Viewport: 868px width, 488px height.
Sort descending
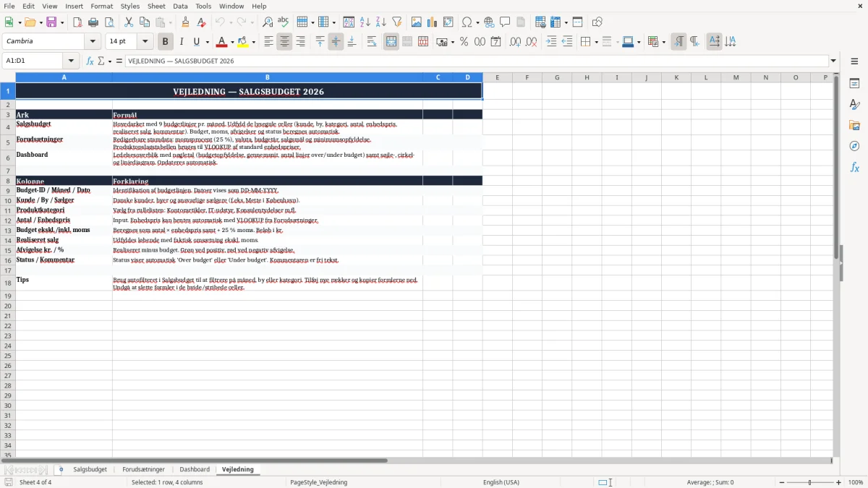[380, 22]
